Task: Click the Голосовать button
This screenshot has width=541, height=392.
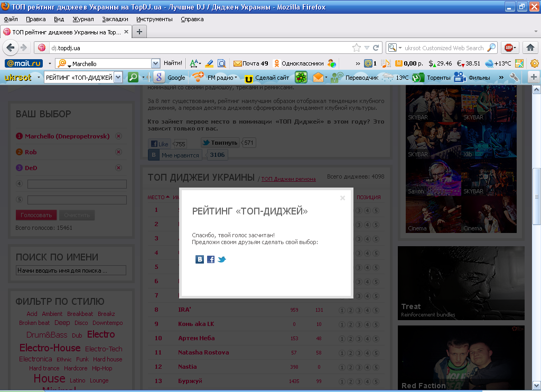Action: click(x=36, y=215)
